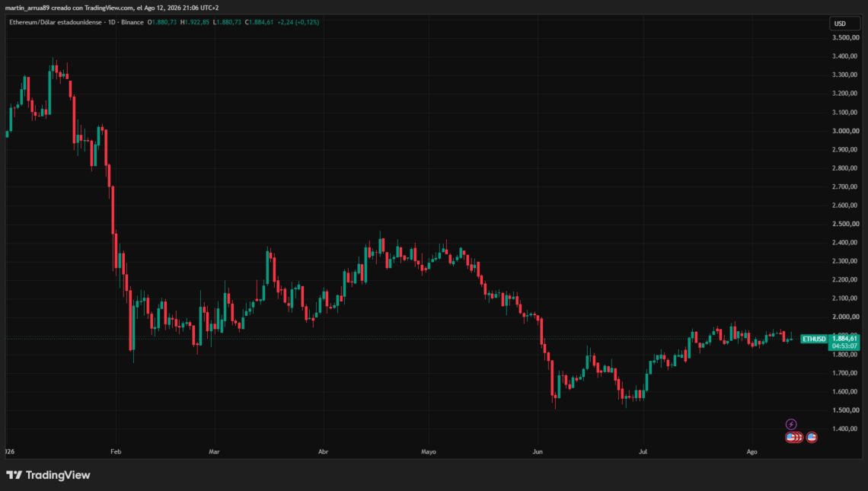
Task: Click the 1.500,00 price scale label
Action: click(x=845, y=410)
